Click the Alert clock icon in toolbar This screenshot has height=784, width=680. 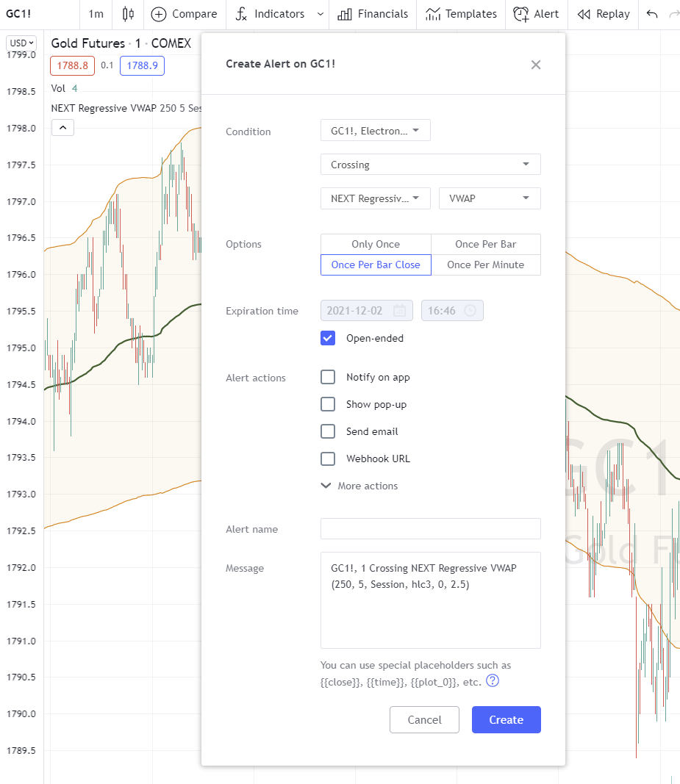pos(521,14)
